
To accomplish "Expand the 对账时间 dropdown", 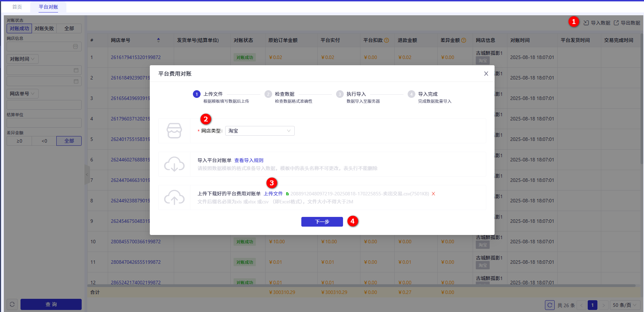I will point(23,59).
